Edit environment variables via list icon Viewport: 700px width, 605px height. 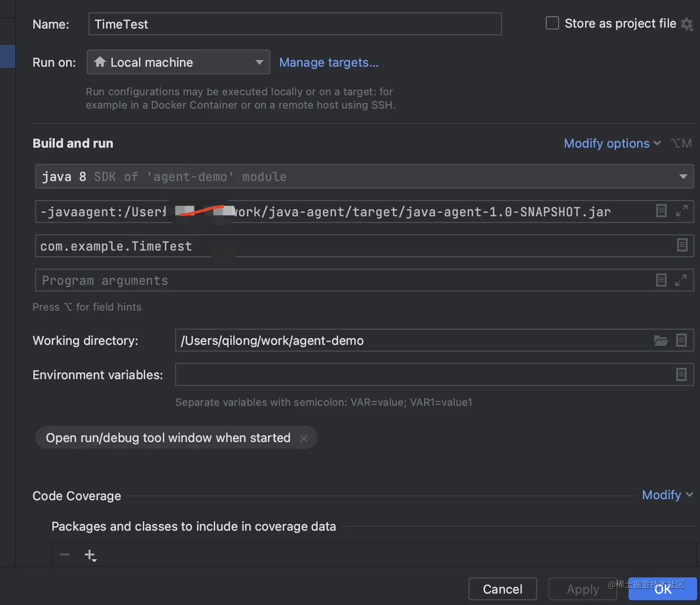coord(681,374)
